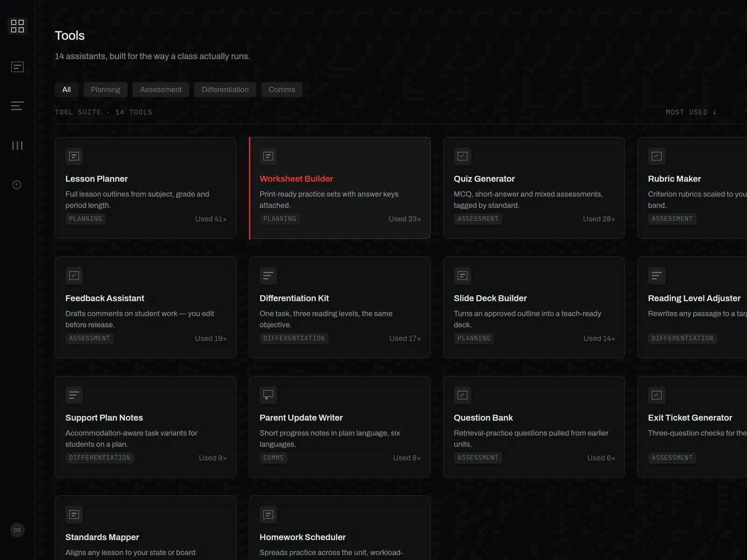
Task: Click the Standards Mapper card icon
Action: pos(74,515)
